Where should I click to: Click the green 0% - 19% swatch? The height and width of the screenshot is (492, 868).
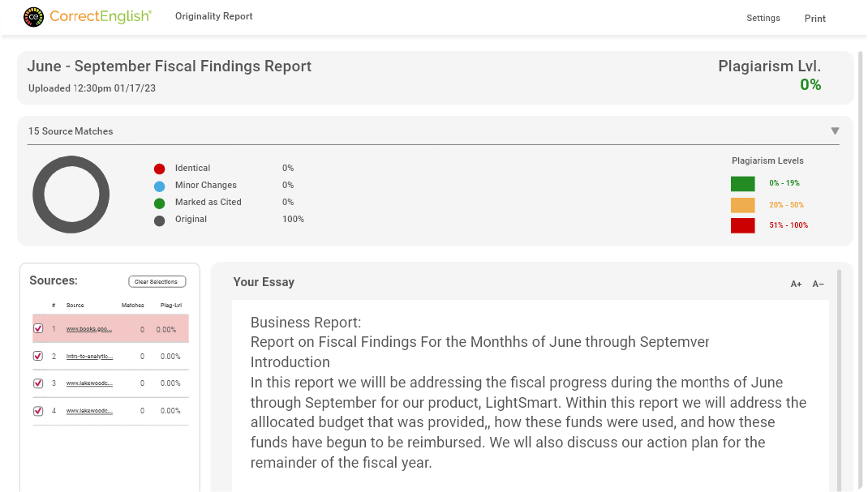tap(742, 184)
